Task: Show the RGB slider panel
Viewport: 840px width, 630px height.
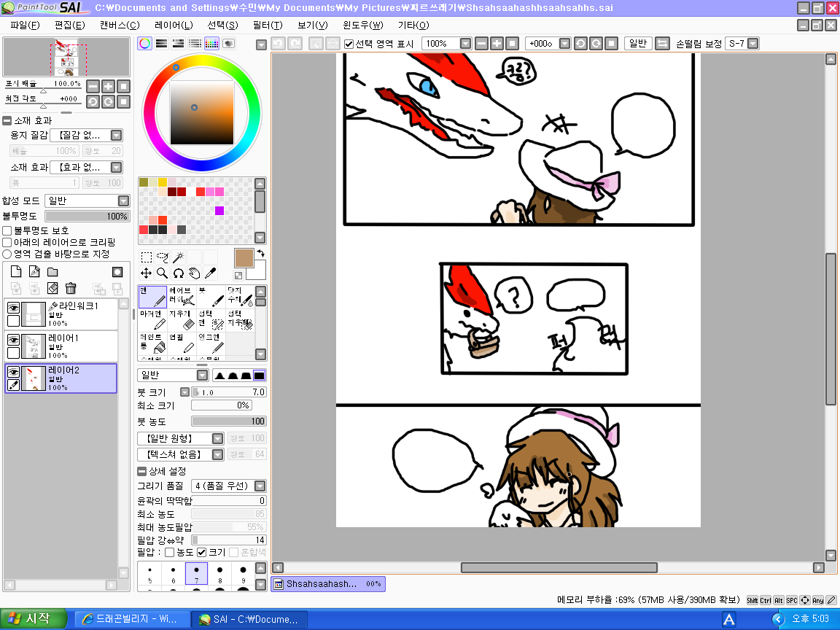Action: click(161, 44)
